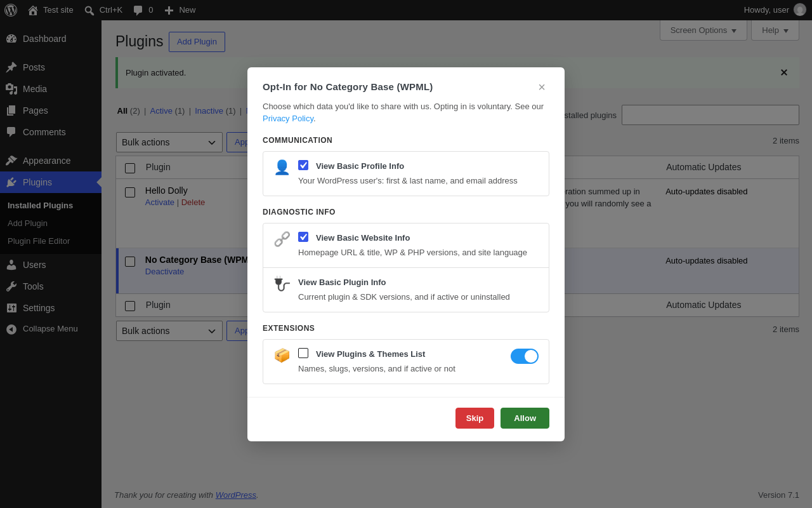Sort by the Plugin column header
The width and height of the screenshot is (812, 508).
(x=158, y=167)
